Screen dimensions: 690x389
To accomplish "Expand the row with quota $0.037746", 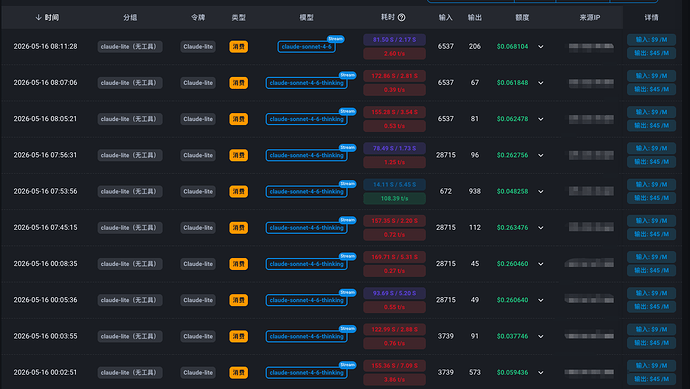I will pyautogui.click(x=541, y=336).
